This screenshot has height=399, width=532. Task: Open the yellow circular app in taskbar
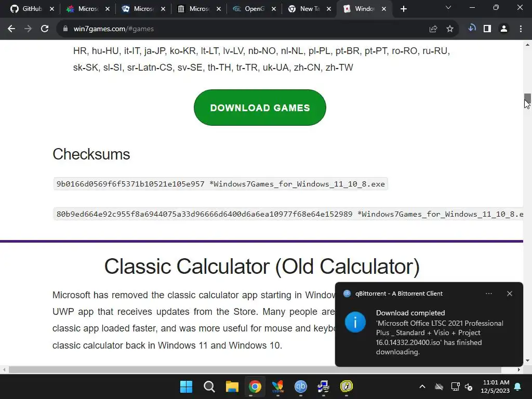click(x=347, y=387)
